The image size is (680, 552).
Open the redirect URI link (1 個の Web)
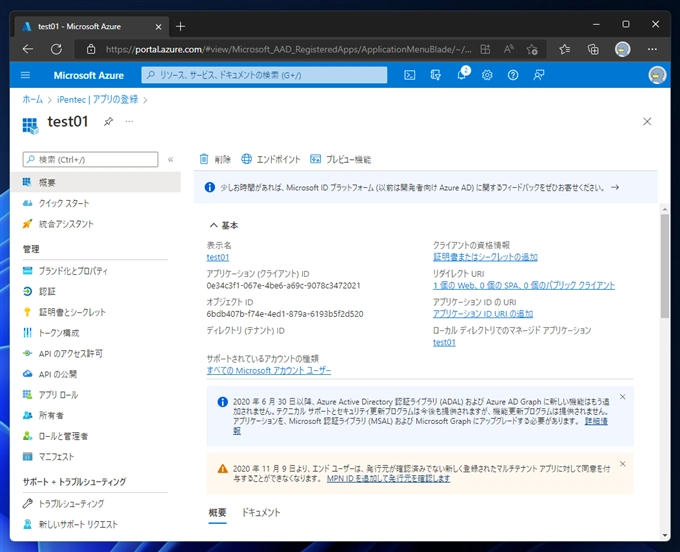tap(524, 285)
